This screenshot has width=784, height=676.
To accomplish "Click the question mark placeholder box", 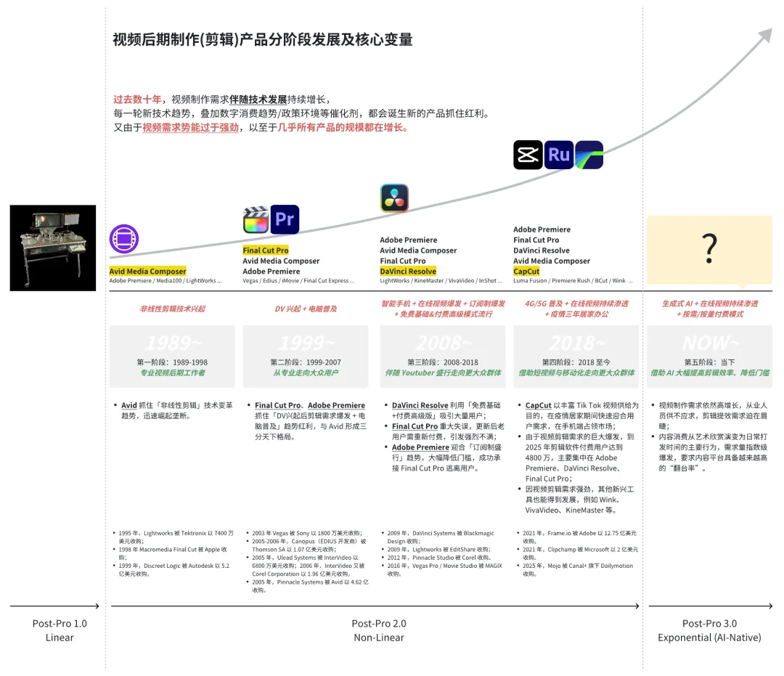I will point(709,248).
